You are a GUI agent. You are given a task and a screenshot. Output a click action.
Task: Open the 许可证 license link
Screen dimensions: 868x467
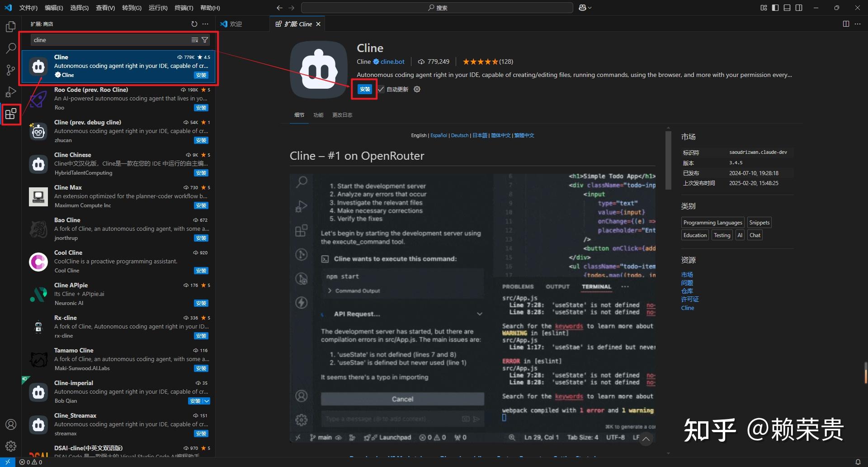pyautogui.click(x=689, y=299)
